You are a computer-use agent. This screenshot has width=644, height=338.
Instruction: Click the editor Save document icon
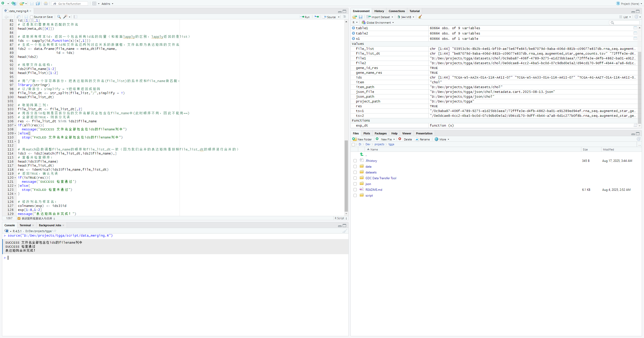click(26, 17)
